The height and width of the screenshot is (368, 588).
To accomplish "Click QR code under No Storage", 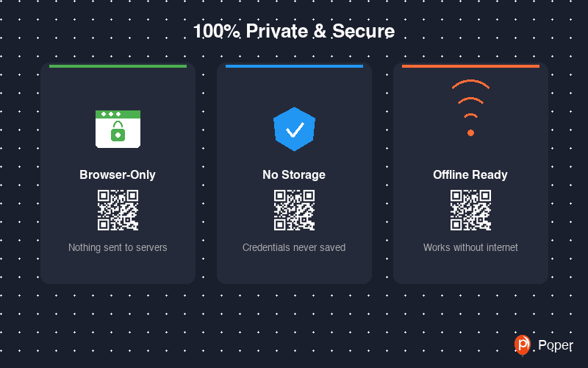I will (x=294, y=210).
